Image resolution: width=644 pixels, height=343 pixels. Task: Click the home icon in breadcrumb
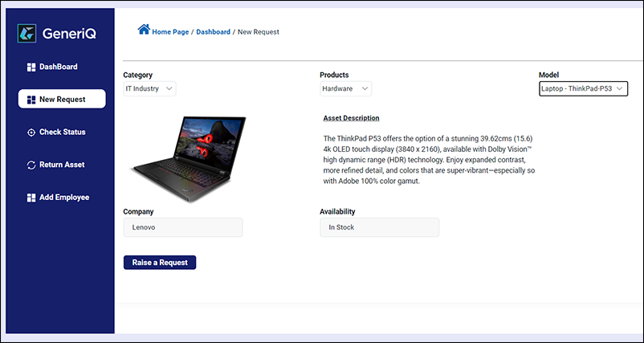[x=144, y=30]
